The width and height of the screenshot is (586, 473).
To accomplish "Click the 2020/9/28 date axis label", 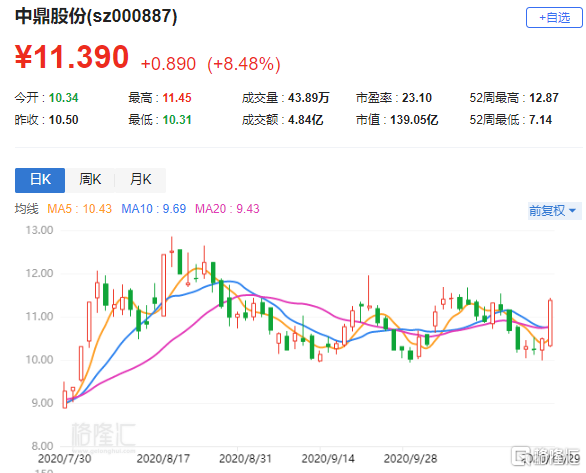I will coord(410,459).
